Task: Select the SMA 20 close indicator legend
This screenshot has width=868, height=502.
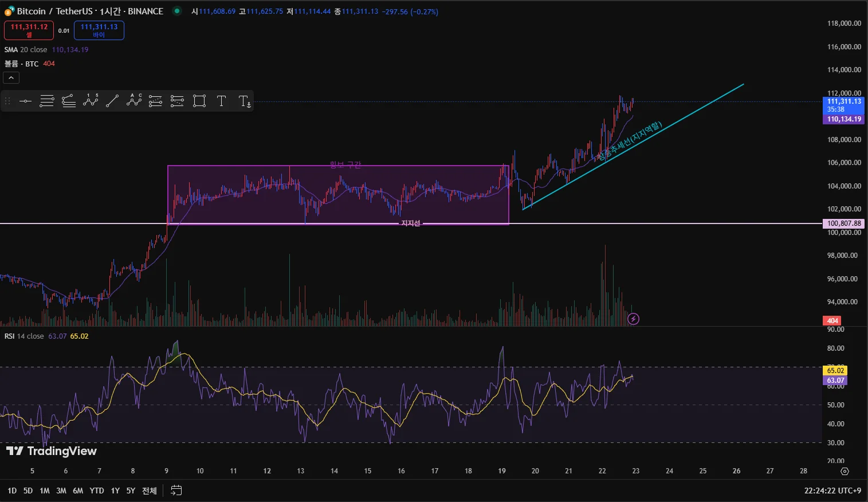Action: (26, 50)
